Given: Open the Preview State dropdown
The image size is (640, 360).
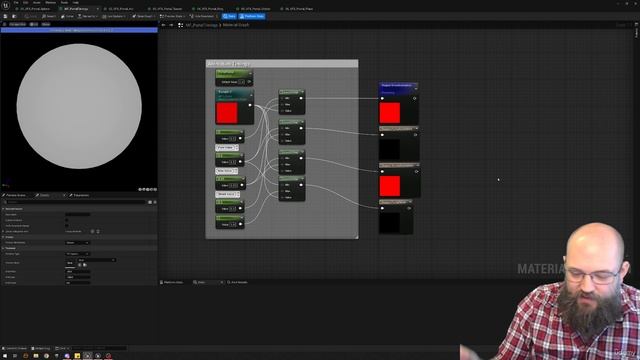Looking at the screenshot, I should (x=172, y=16).
